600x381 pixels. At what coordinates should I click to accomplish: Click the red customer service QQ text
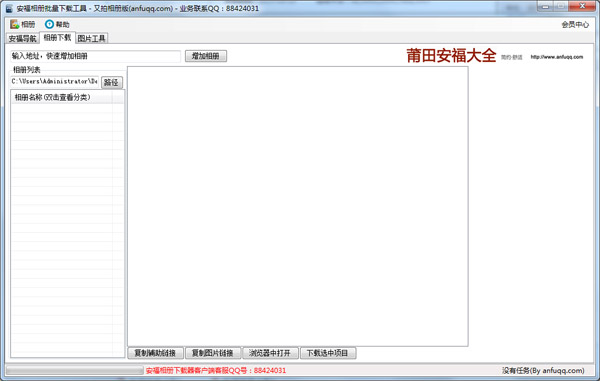click(x=216, y=370)
